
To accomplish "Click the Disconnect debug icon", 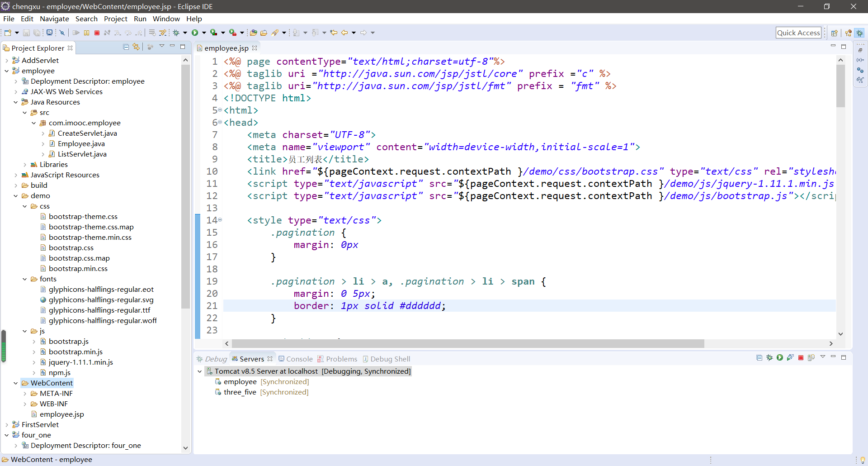I will pyautogui.click(x=107, y=33).
